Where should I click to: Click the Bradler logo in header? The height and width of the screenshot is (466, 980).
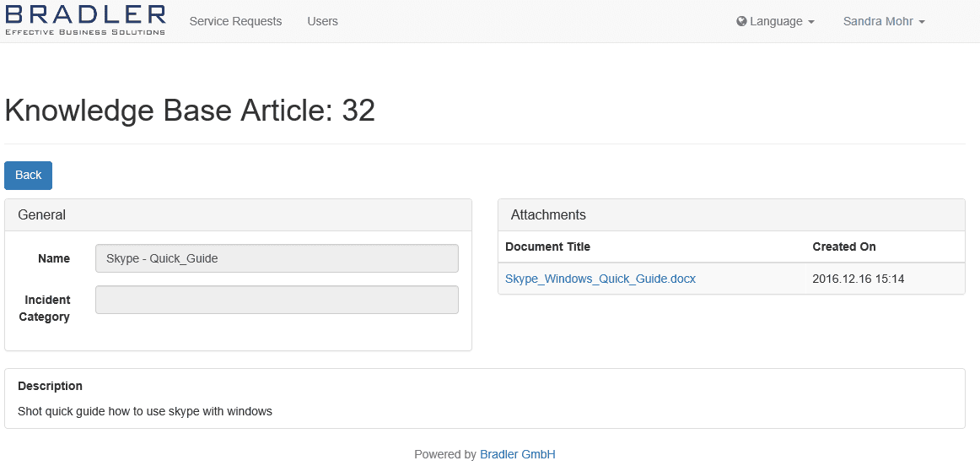coord(86,19)
